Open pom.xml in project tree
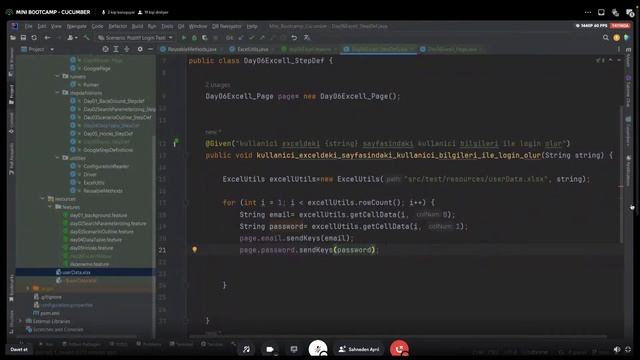The height and width of the screenshot is (360, 640). (x=49, y=313)
